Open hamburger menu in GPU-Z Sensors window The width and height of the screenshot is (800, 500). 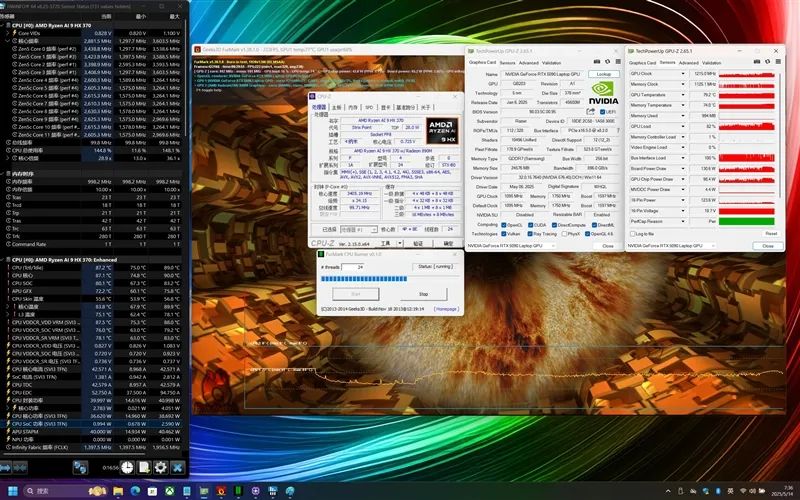tap(778, 62)
